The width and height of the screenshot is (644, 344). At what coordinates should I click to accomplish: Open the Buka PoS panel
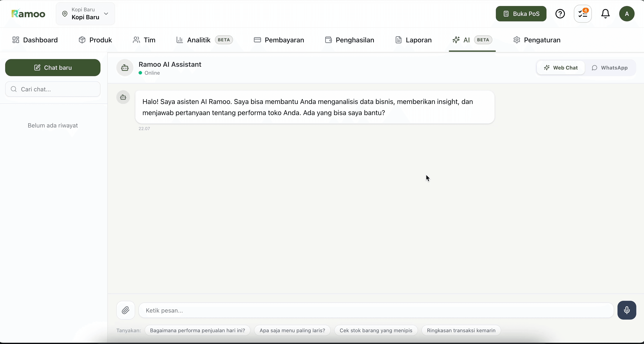tap(521, 14)
